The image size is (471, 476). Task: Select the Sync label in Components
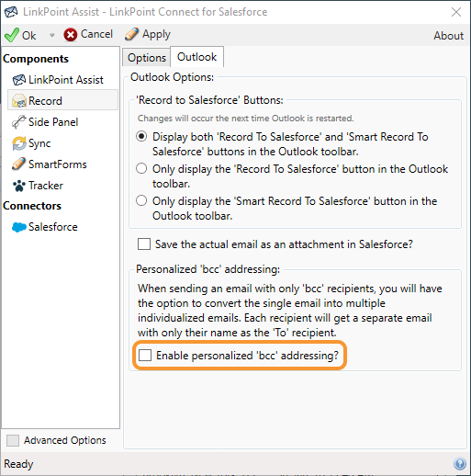click(39, 143)
